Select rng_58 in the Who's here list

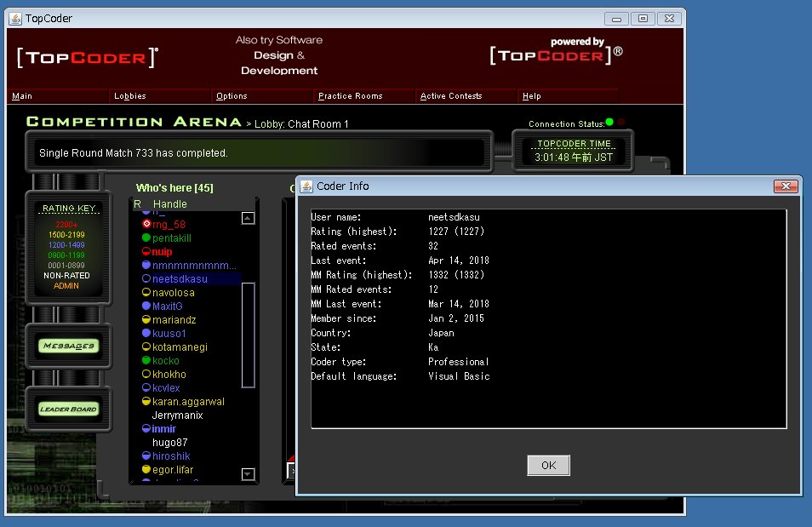click(x=169, y=225)
